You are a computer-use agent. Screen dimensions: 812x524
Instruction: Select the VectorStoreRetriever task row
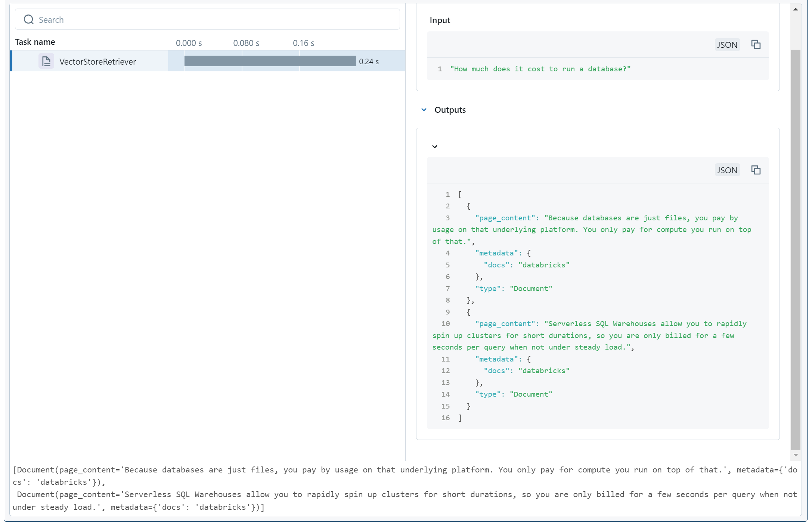(x=97, y=62)
